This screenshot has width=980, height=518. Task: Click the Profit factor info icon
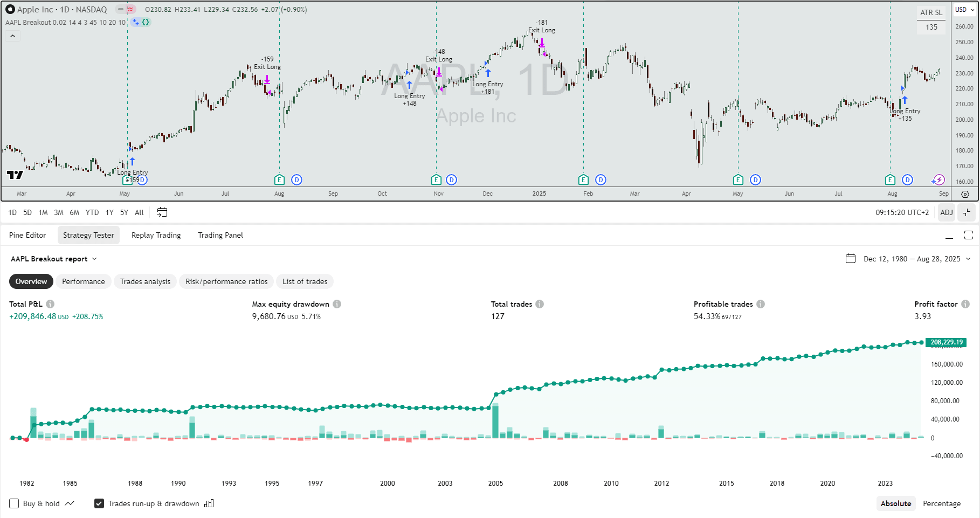[965, 304]
